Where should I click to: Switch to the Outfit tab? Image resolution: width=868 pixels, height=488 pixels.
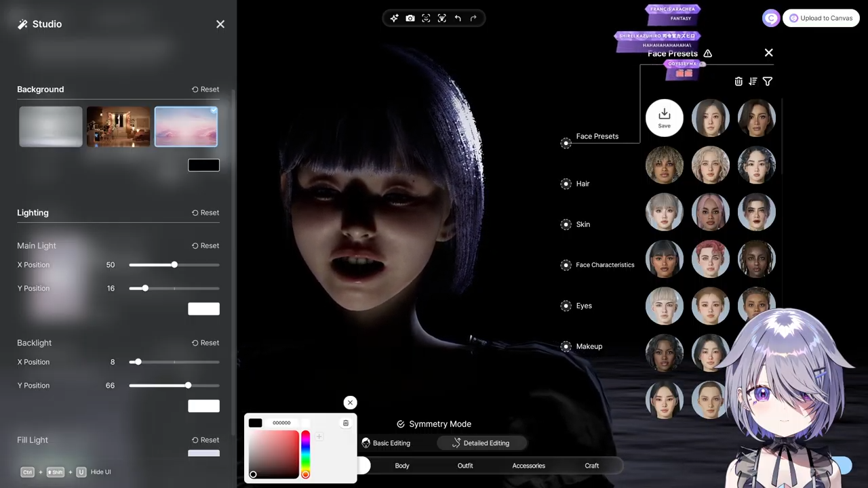(x=465, y=466)
